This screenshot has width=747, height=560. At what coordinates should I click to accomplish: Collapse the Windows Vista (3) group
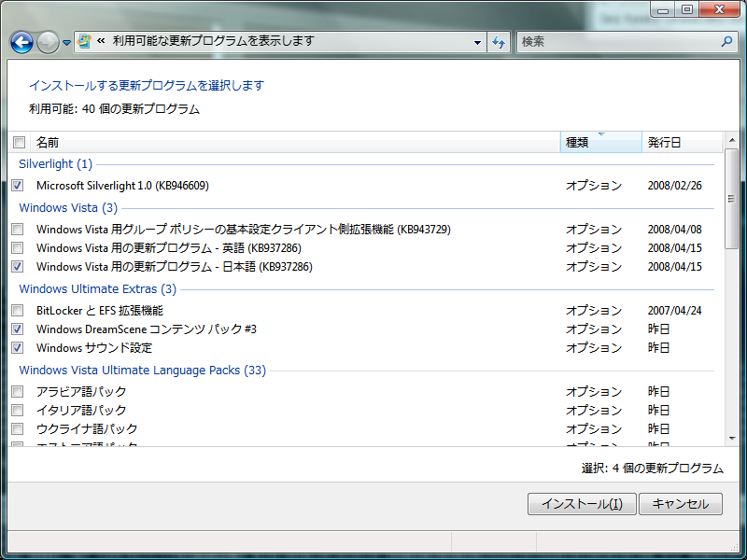tap(68, 207)
